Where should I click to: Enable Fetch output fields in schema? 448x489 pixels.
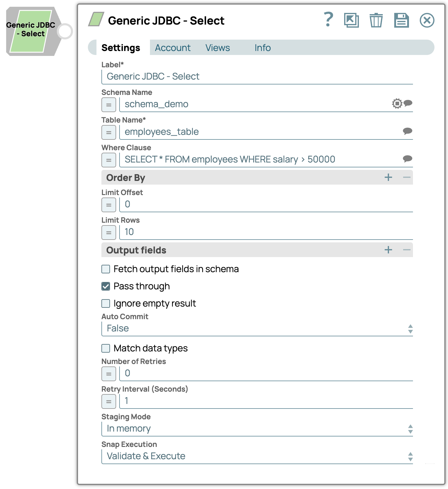(106, 269)
